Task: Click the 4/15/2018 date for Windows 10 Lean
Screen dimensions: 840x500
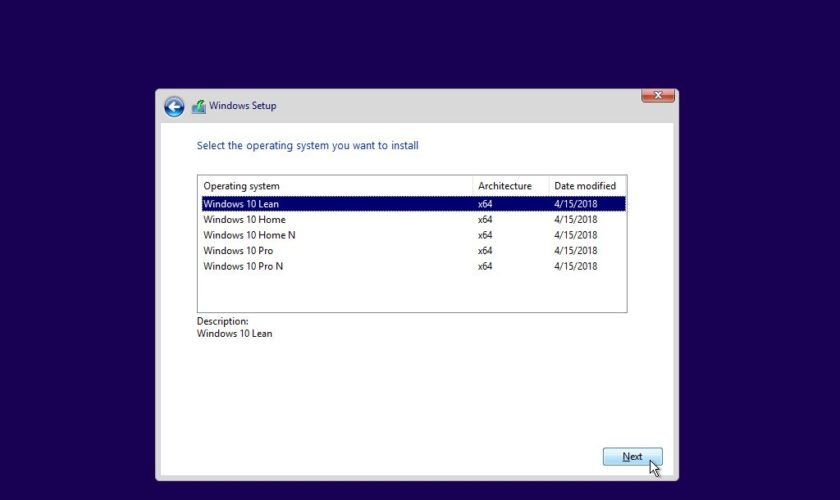Action: click(575, 204)
